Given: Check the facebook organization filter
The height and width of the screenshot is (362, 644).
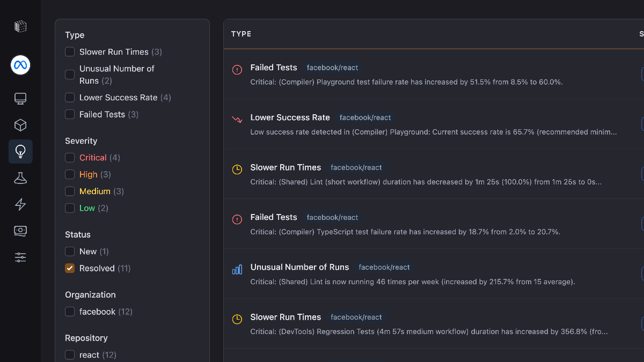Looking at the screenshot, I should (70, 312).
